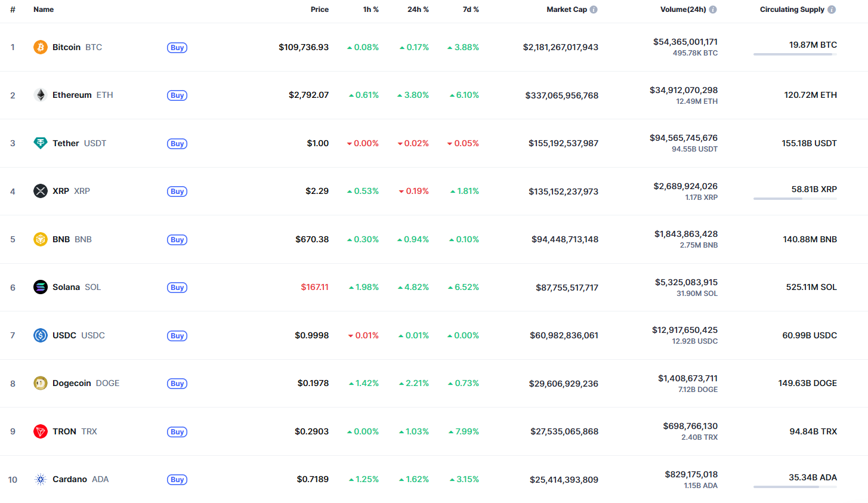Click the Ethereum coin logo
Screen dimensions: 868x503
pos(41,95)
